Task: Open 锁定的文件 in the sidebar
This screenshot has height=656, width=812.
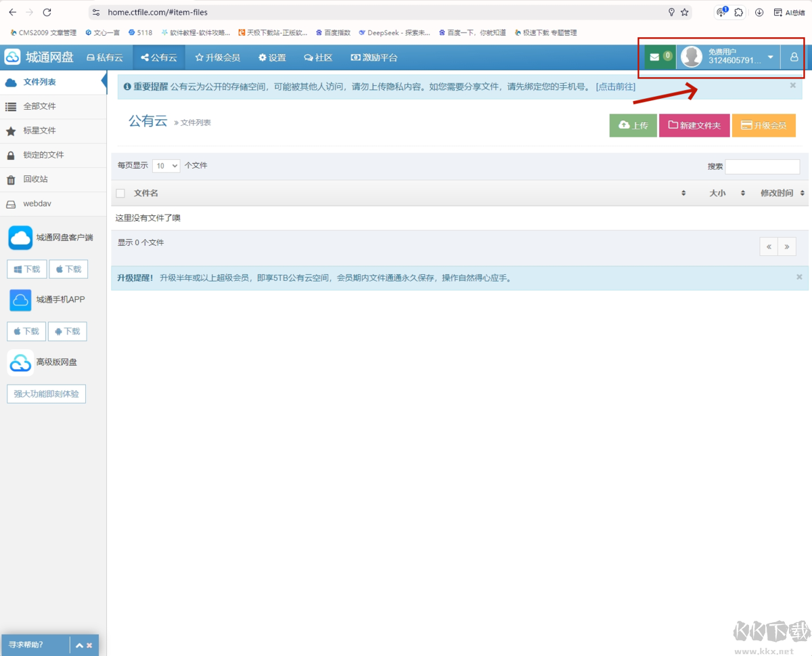Action: 53,155
